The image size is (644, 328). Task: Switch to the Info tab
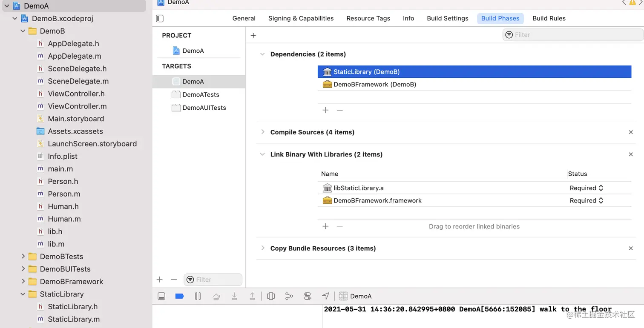click(408, 18)
